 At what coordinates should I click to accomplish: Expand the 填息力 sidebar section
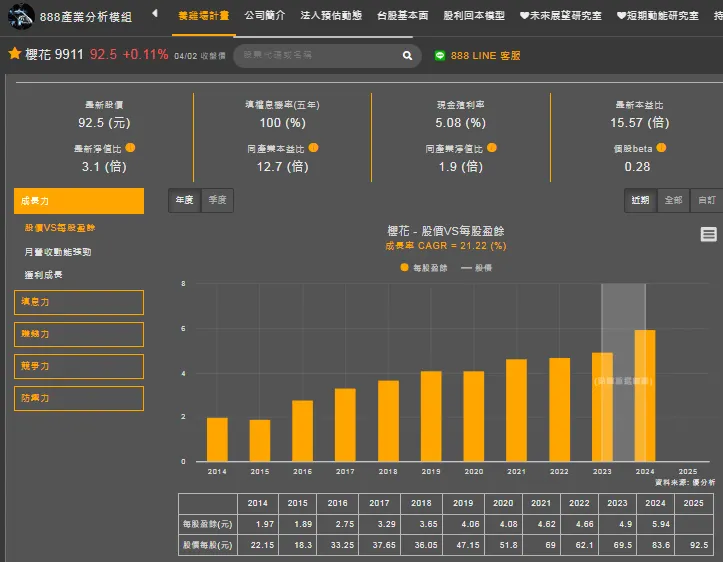coord(79,302)
